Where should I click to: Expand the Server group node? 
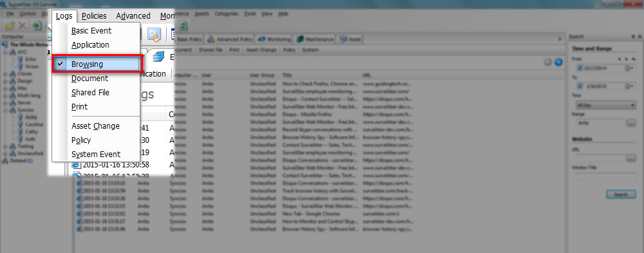pos(5,102)
